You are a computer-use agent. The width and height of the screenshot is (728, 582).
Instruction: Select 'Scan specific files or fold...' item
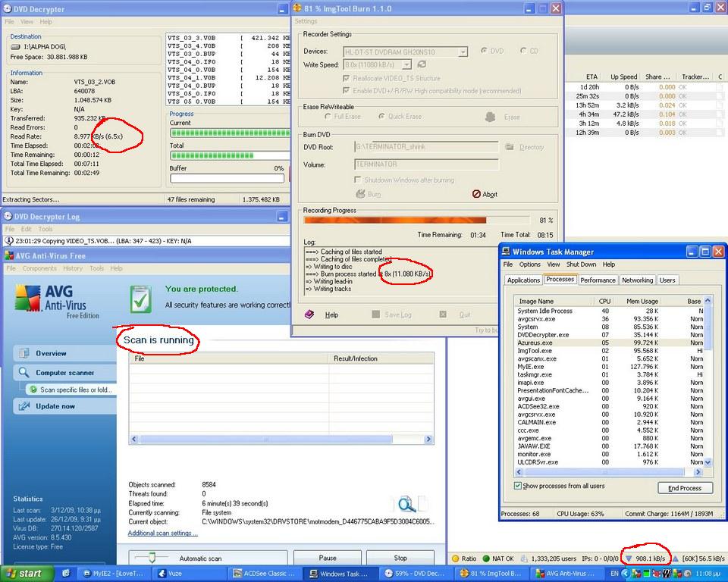pos(71,390)
